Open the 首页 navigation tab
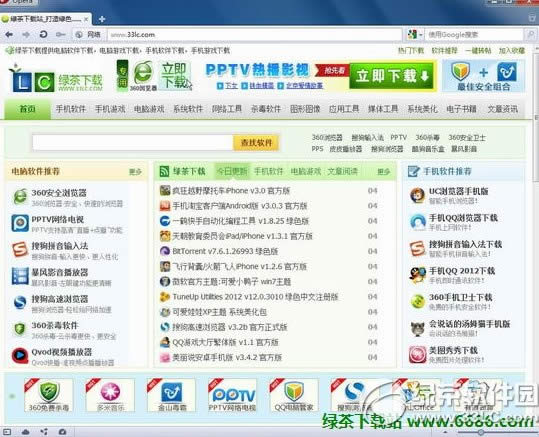This screenshot has width=539, height=437. (x=28, y=109)
